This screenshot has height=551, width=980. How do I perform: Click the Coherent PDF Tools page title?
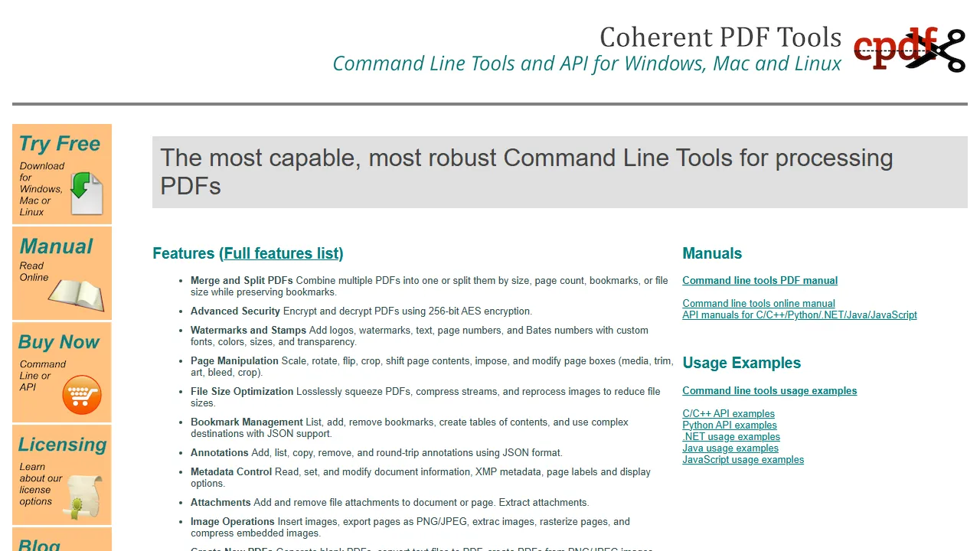pyautogui.click(x=720, y=37)
